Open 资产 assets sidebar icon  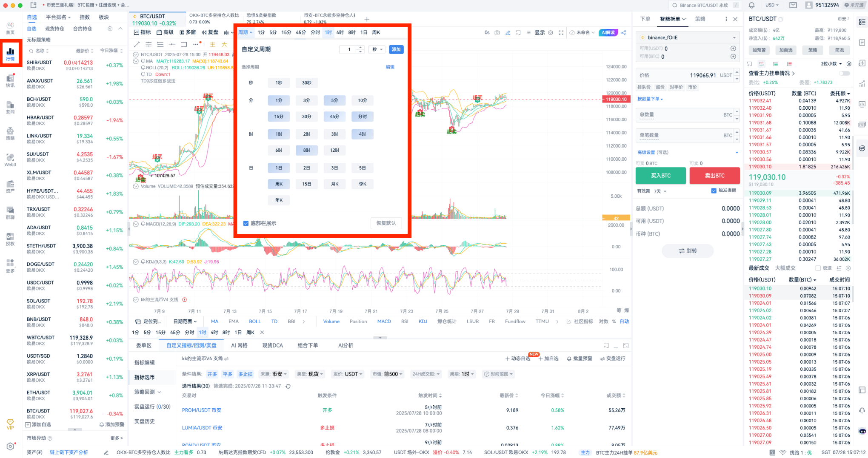(x=10, y=186)
